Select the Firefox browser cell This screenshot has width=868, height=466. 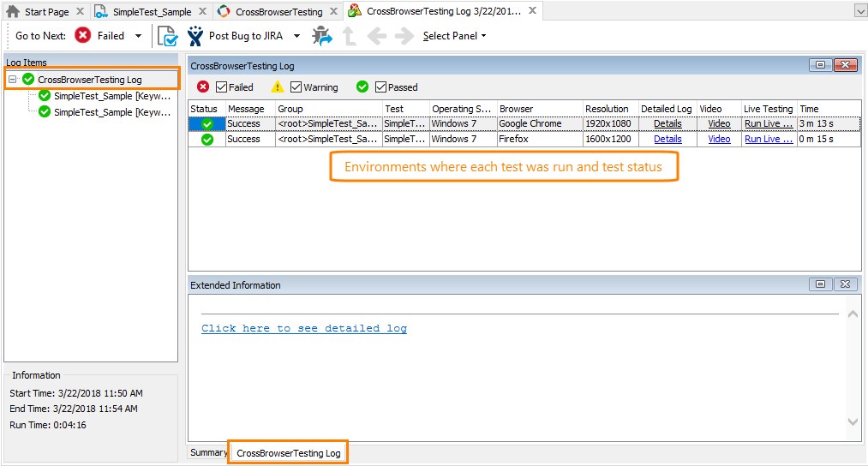click(x=540, y=139)
